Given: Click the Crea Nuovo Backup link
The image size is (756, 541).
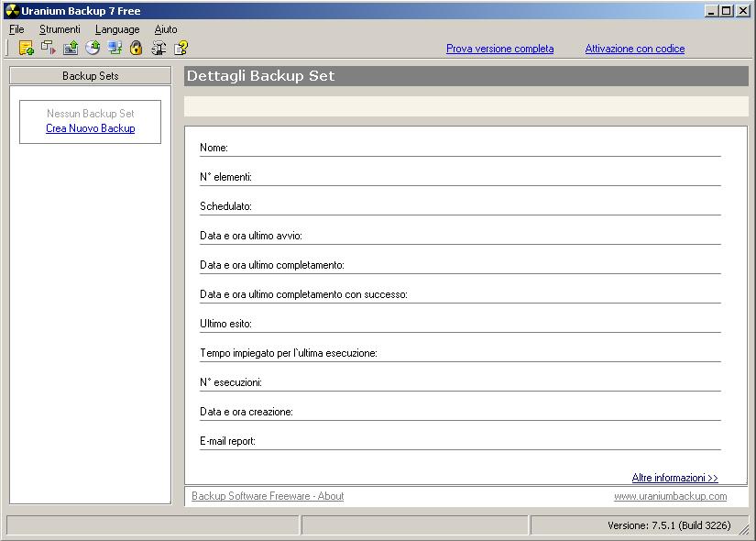Looking at the screenshot, I should pos(90,128).
